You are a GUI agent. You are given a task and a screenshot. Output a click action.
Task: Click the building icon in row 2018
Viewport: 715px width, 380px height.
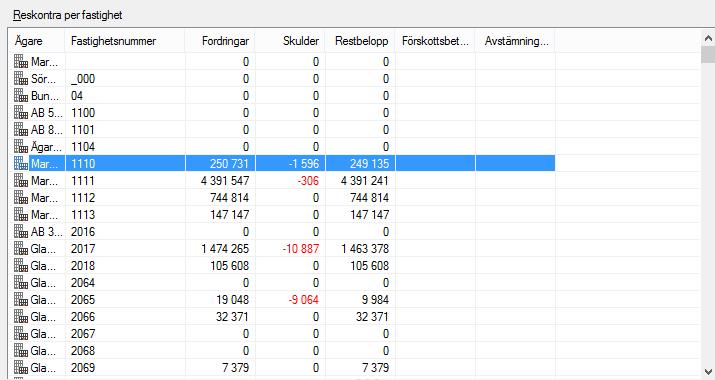coord(21,265)
